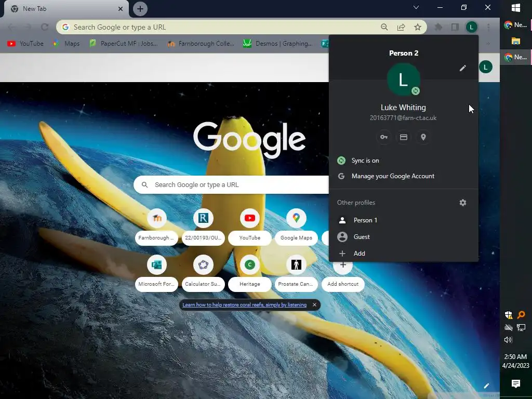Open Maps bookmark
The width and height of the screenshot is (532, 399).
(66, 44)
